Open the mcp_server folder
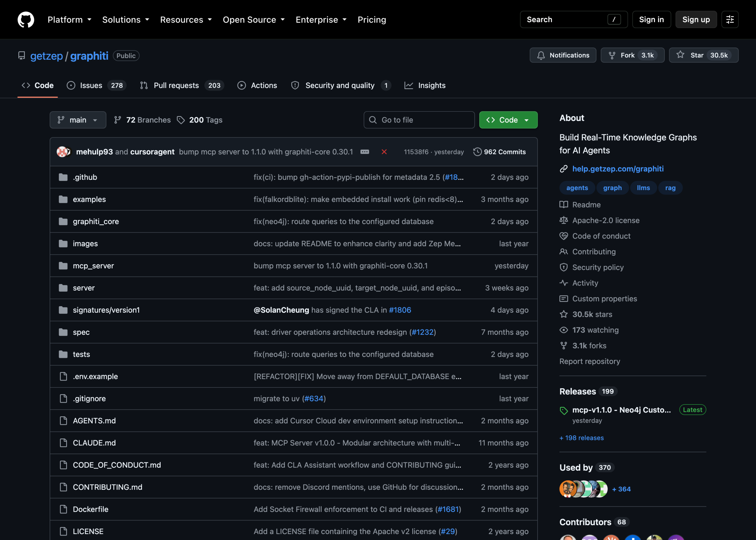This screenshot has height=540, width=756. click(x=93, y=266)
